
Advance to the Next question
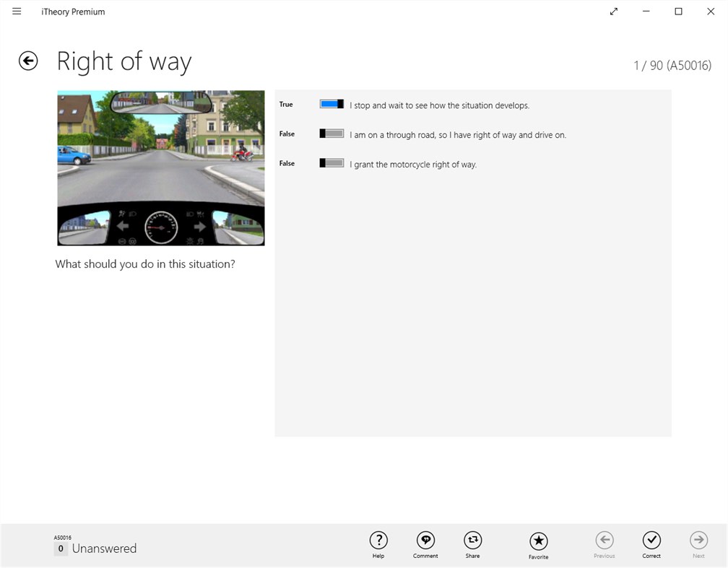pos(698,540)
